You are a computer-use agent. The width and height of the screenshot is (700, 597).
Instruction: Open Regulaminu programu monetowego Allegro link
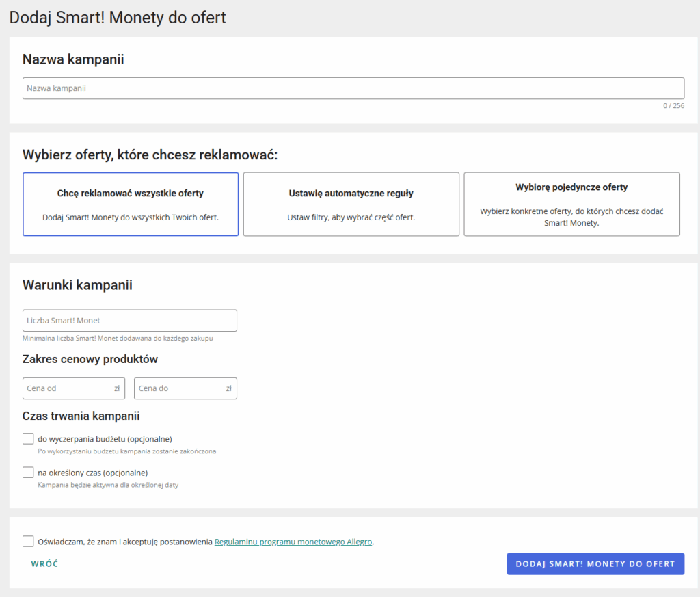tap(293, 542)
